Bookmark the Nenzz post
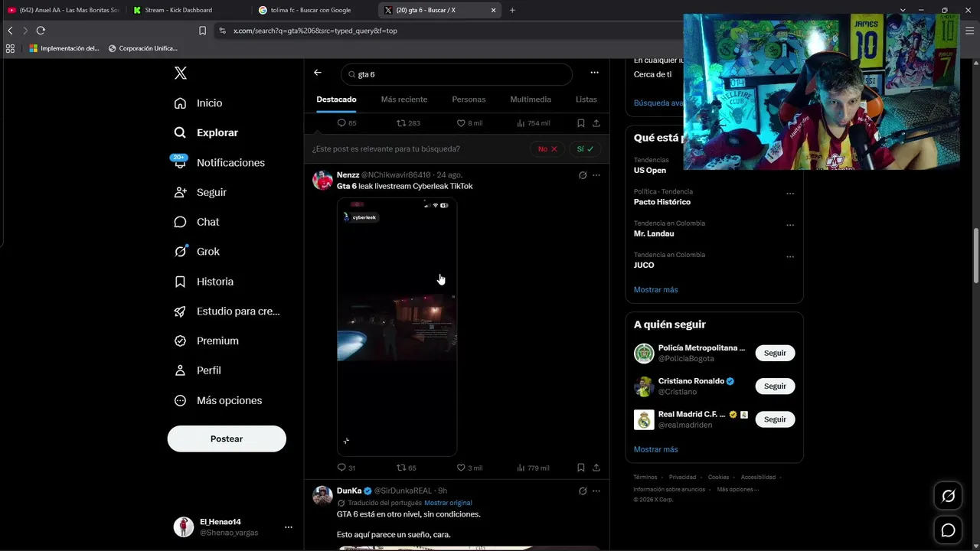 [x=581, y=468]
